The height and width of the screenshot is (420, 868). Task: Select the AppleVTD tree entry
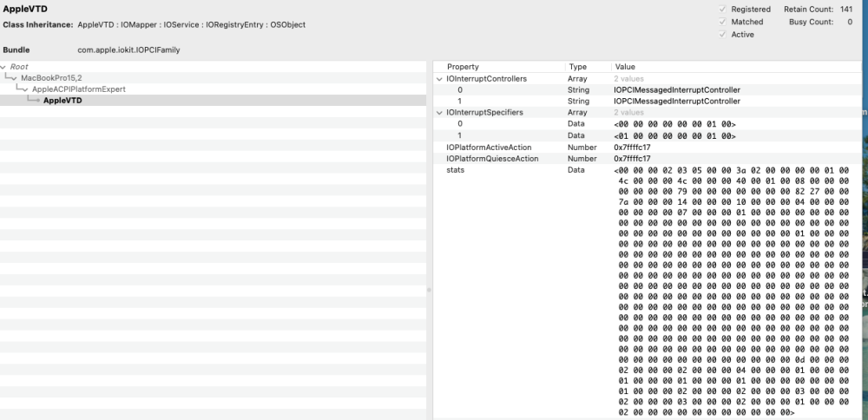coord(62,101)
